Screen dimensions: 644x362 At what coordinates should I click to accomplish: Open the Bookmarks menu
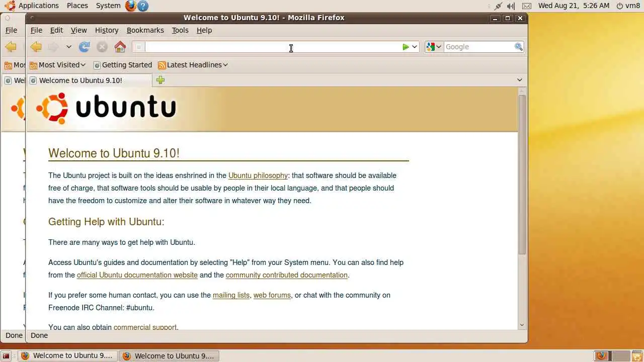pos(145,30)
